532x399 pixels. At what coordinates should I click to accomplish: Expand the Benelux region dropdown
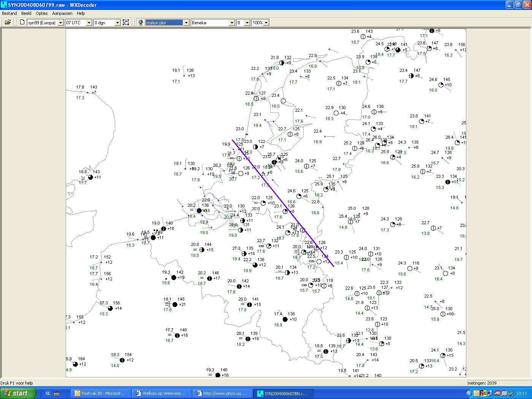coord(232,23)
